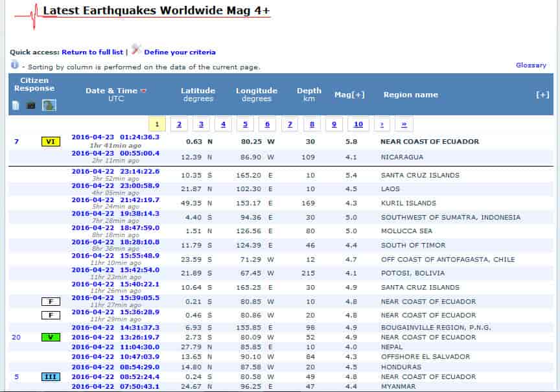
Task: Click the tools icon beside Define your criteria
Action: (135, 49)
